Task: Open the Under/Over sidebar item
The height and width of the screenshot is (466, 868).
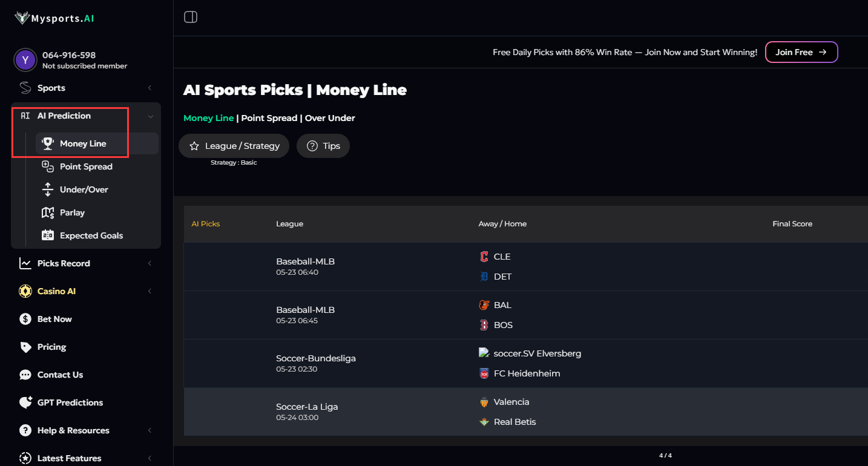Action: point(97,189)
